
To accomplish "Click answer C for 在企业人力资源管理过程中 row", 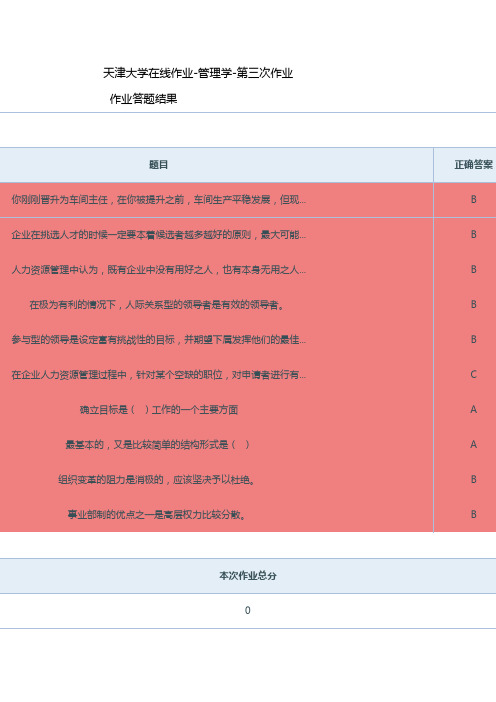I will click(474, 374).
